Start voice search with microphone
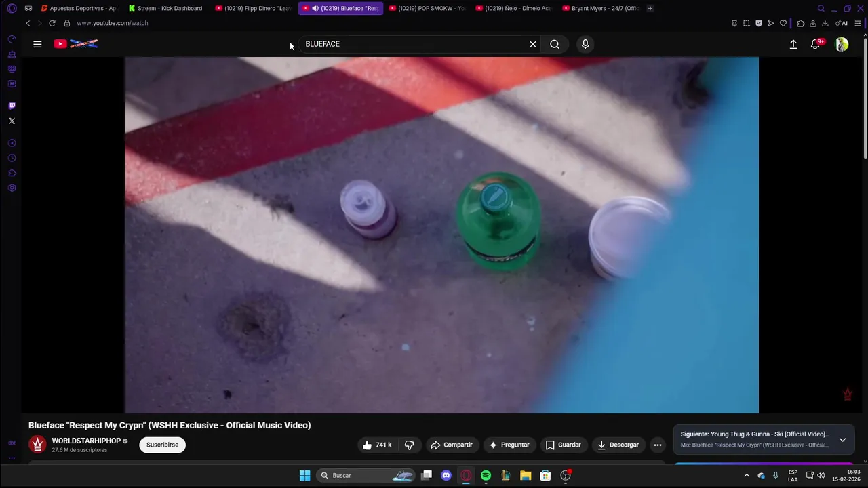 coord(585,44)
